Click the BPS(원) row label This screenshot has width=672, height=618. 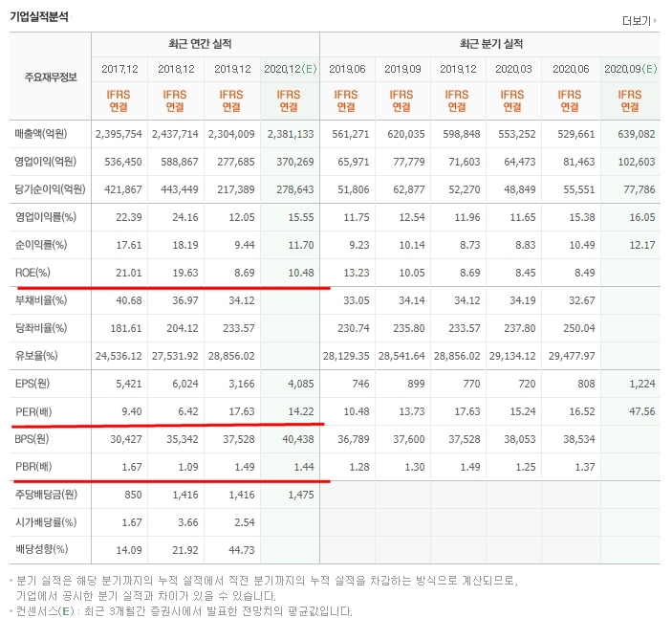pyautogui.click(x=32, y=439)
